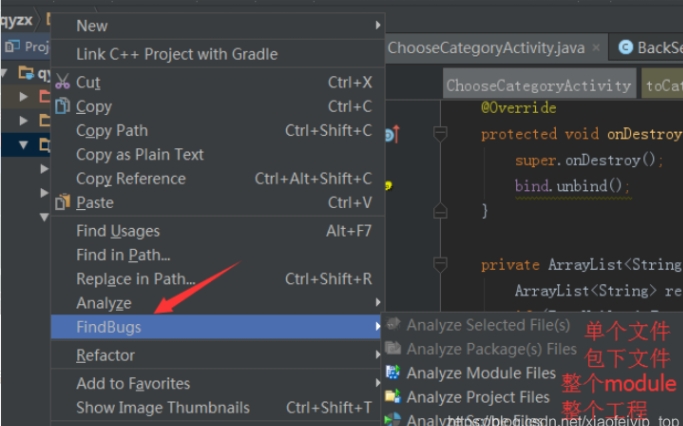This screenshot has width=683, height=426.
Task: Click the Copy icon in context menu
Action: [x=62, y=106]
